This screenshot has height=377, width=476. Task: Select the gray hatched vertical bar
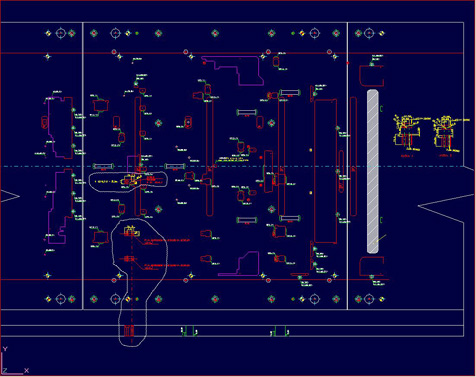pos(373,171)
